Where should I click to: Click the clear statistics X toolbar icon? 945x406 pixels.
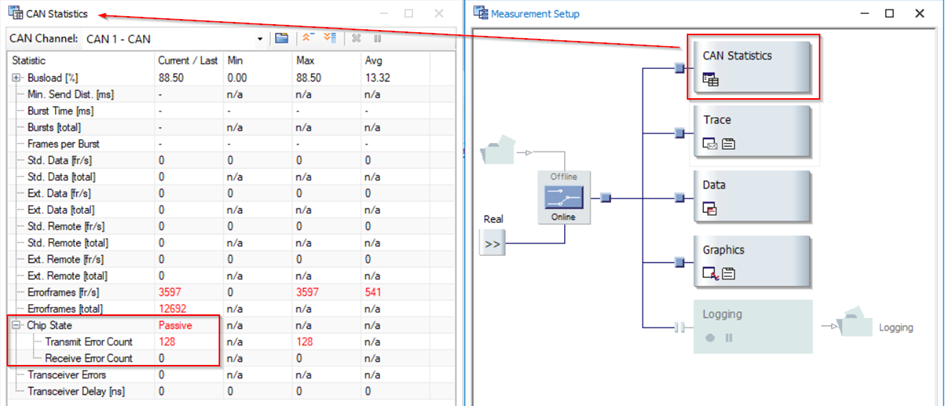coord(356,39)
